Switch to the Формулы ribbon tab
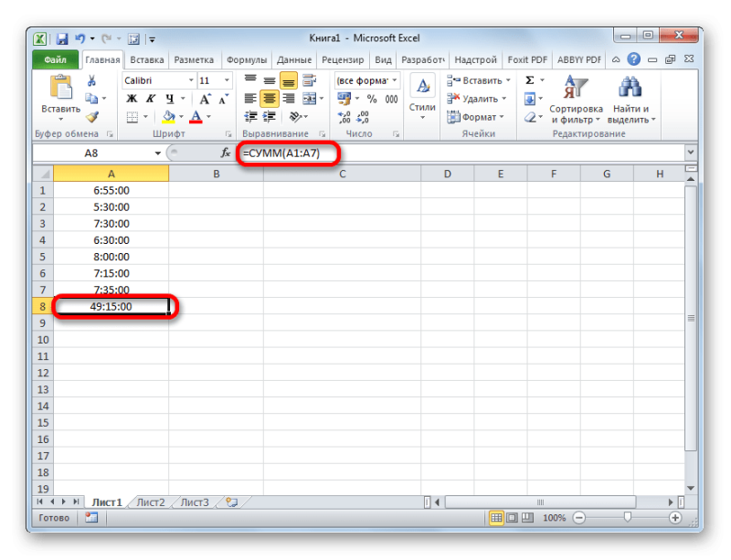731x560 pixels. [247, 59]
